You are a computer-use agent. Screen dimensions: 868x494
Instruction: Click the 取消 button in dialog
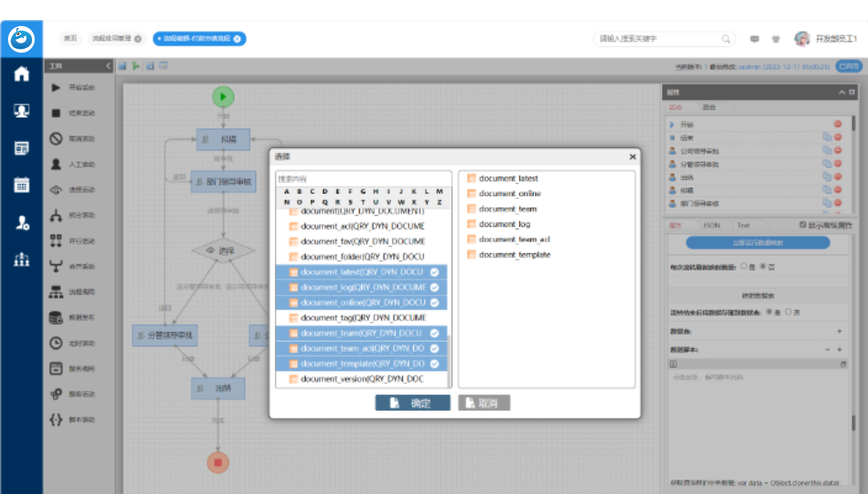[484, 403]
